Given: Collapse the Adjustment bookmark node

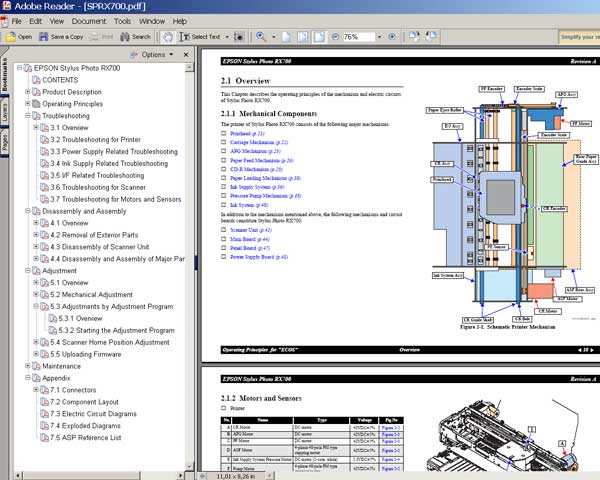Looking at the screenshot, I should point(28,271).
